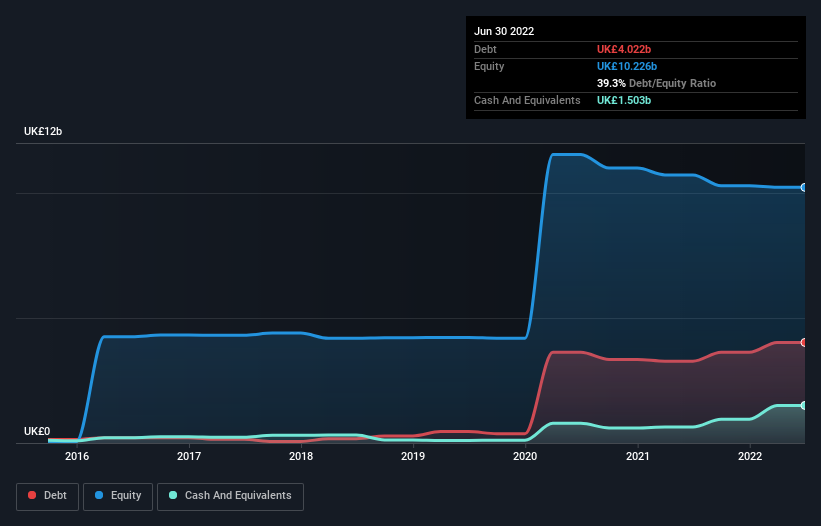Select the Equity line endpoint marker
The width and height of the screenshot is (821, 526).
click(x=804, y=187)
